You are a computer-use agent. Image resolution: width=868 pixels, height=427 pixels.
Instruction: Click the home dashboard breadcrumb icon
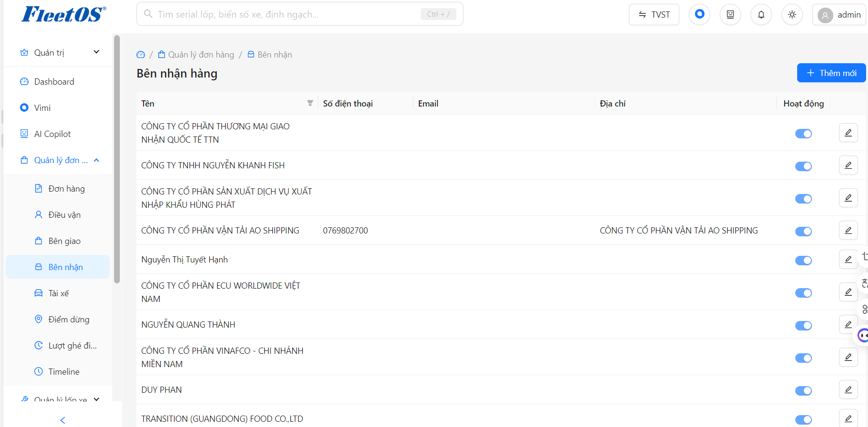coord(141,55)
